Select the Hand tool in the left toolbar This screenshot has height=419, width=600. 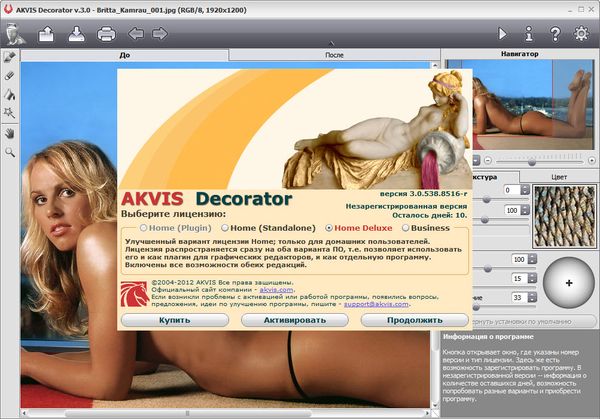(10, 133)
